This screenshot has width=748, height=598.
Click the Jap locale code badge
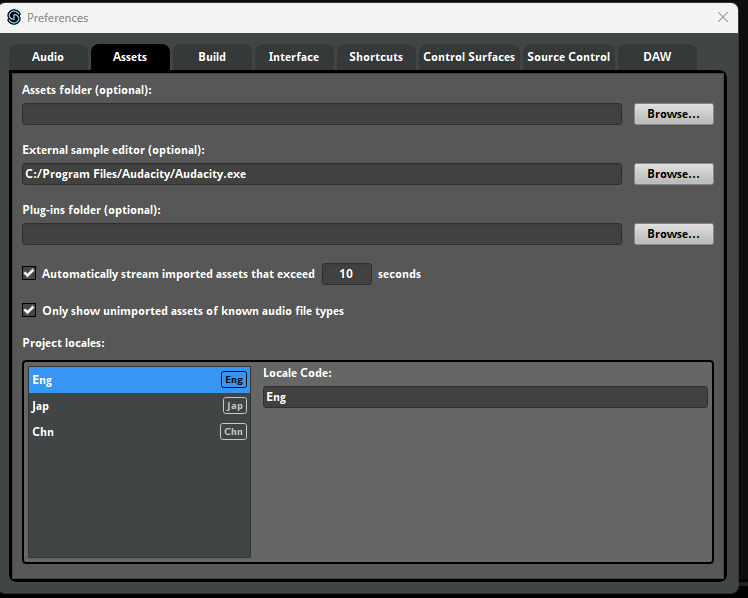point(235,406)
